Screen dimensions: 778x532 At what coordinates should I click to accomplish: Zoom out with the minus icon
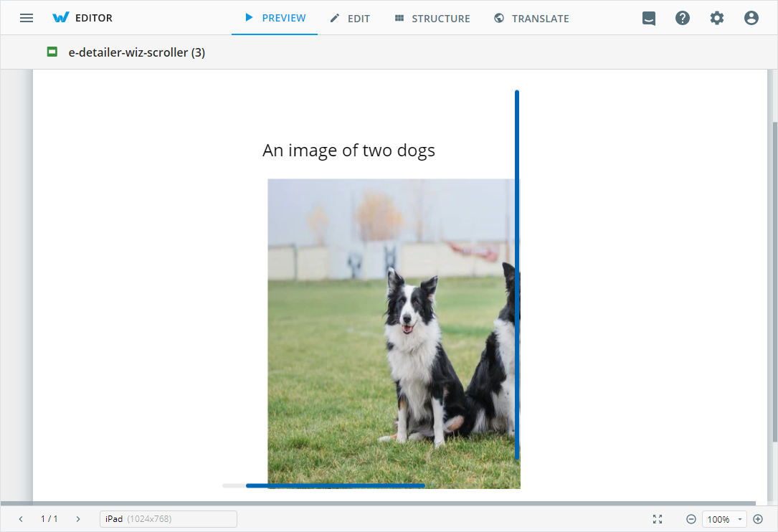pyautogui.click(x=691, y=519)
